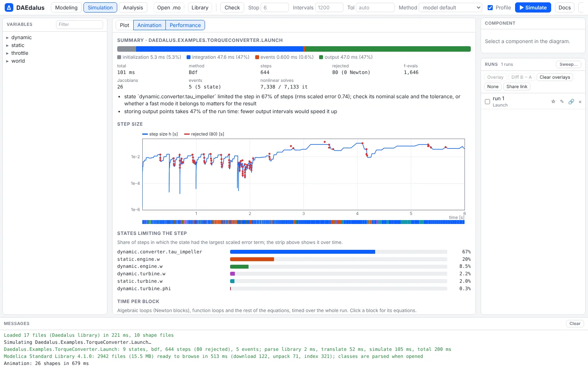
Task: Open the Docs page
Action: click(x=564, y=7)
